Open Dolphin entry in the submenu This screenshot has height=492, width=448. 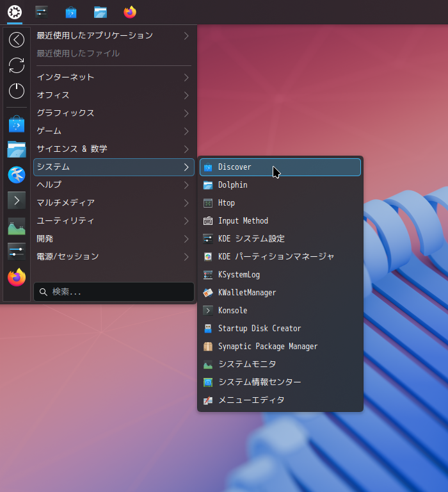pyautogui.click(x=280, y=185)
